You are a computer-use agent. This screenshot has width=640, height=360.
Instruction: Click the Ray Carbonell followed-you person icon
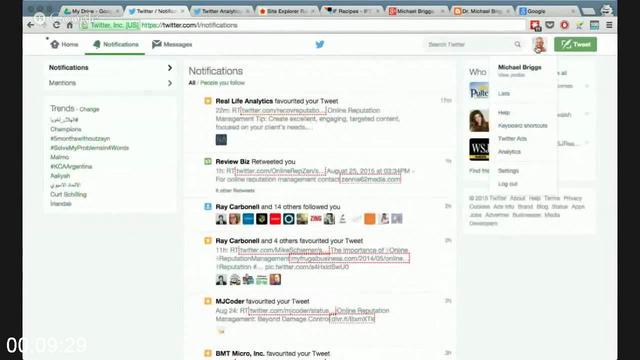coord(208,207)
